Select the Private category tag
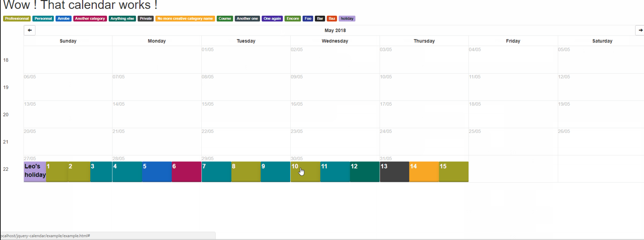This screenshot has height=240, width=644. 146,19
